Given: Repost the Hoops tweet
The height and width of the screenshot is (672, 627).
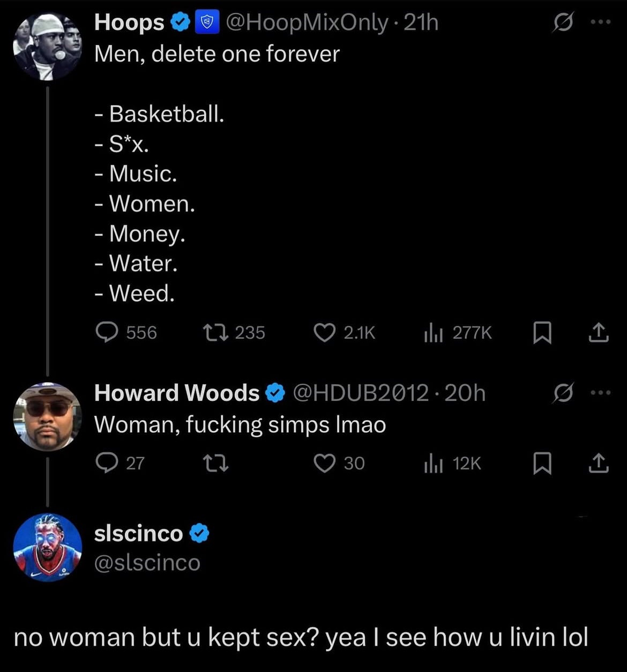Looking at the screenshot, I should 215,333.
